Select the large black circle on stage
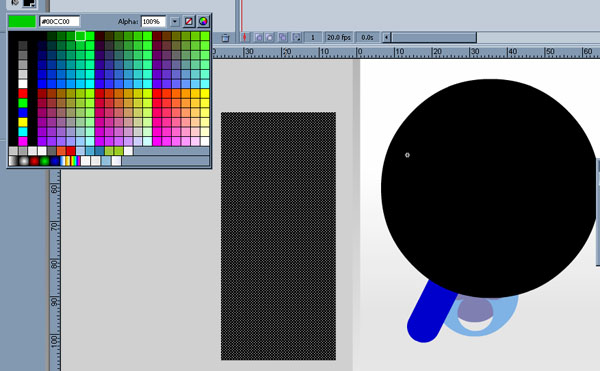 click(490, 187)
